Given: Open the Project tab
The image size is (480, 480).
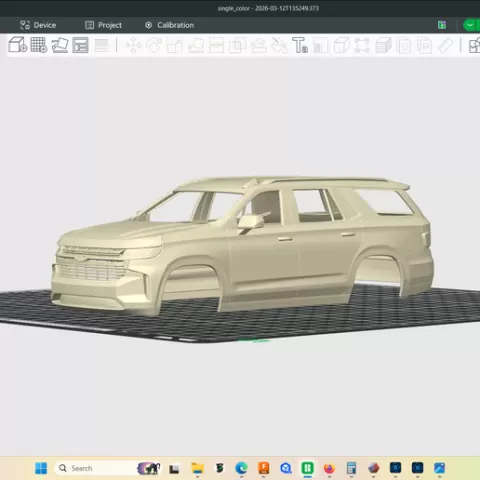Looking at the screenshot, I should point(103,25).
